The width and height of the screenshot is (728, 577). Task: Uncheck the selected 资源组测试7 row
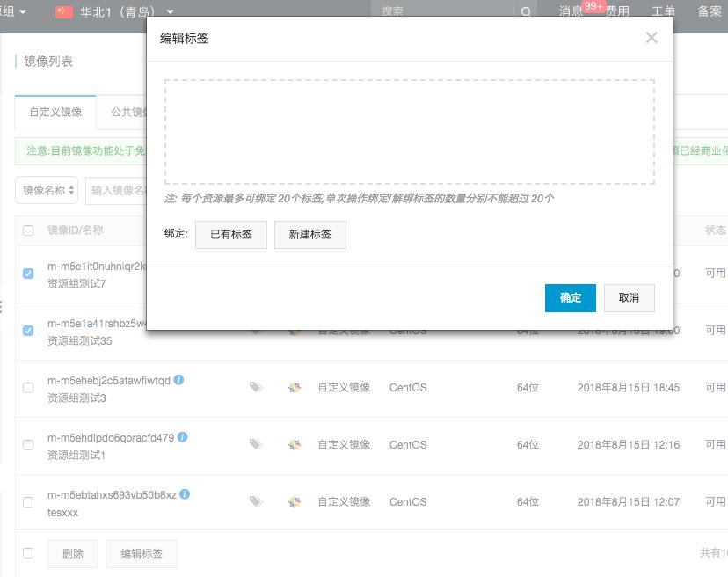27,273
